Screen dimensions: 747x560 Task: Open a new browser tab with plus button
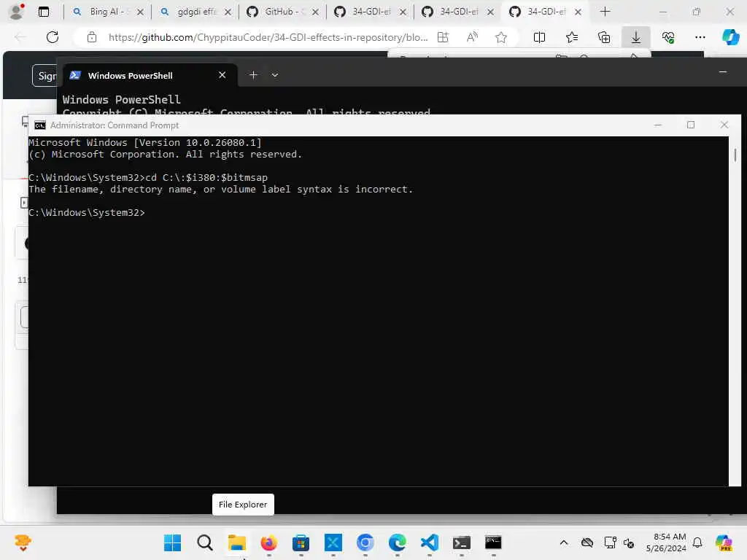point(605,12)
